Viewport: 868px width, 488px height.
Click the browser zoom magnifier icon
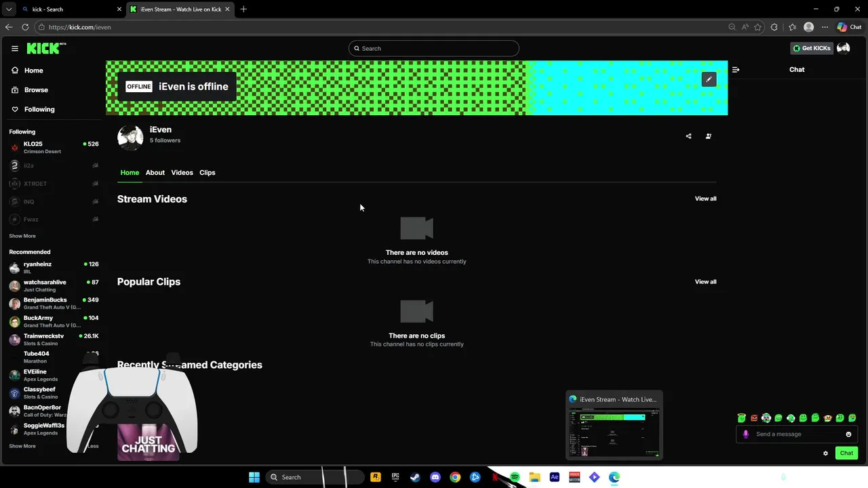tap(732, 27)
